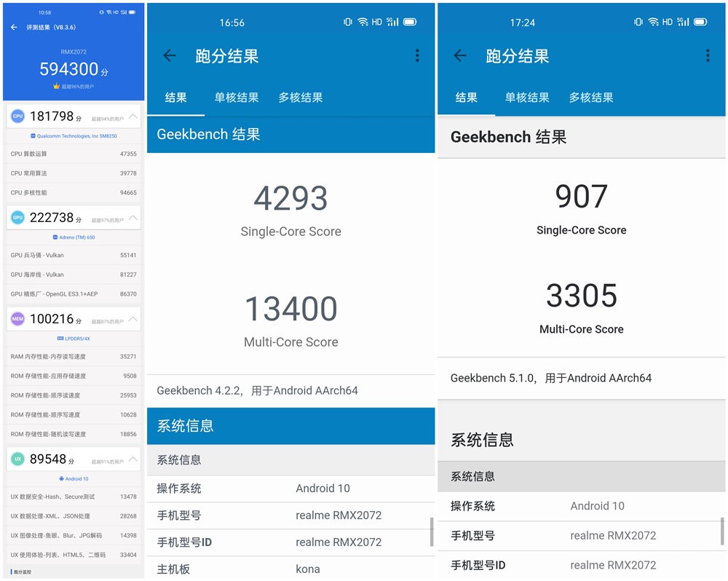Collapse the GPU 222738 score section
The height and width of the screenshot is (581, 728).
tap(132, 218)
